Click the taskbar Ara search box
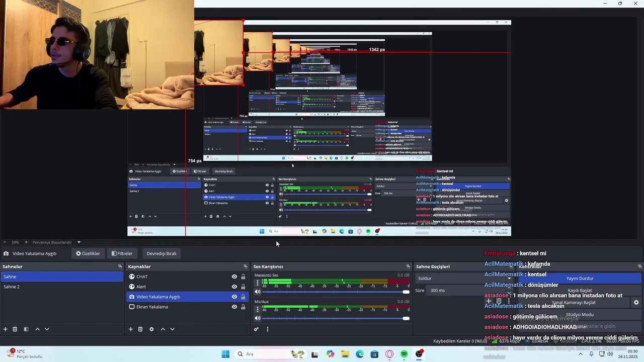 [x=270, y=354]
